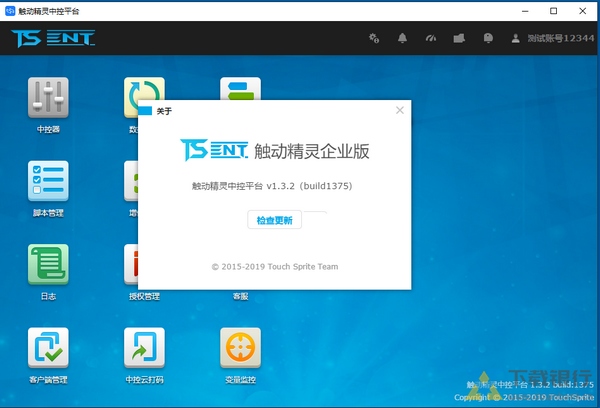Open the 客户端管理 client management icon
Viewport: 600px width, 408px height.
(48, 348)
